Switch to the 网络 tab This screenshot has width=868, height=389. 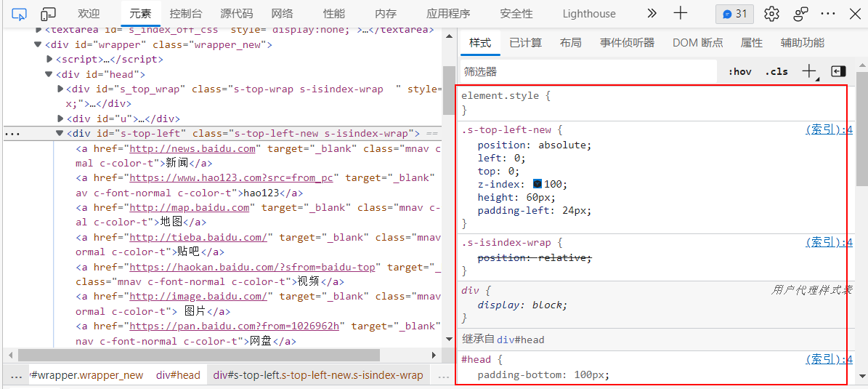pos(283,14)
